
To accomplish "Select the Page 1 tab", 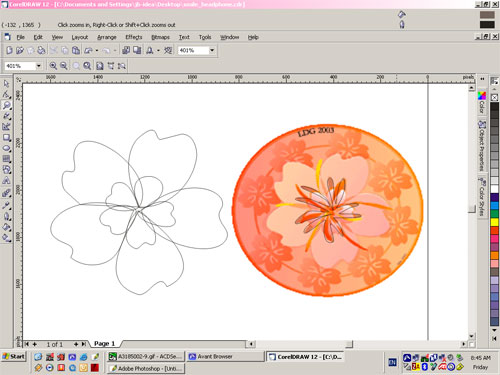I will 104,344.
